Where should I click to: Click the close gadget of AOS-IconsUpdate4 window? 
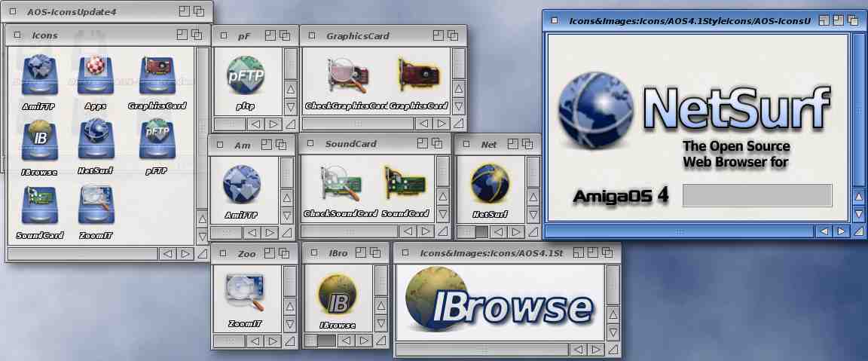pyautogui.click(x=13, y=11)
